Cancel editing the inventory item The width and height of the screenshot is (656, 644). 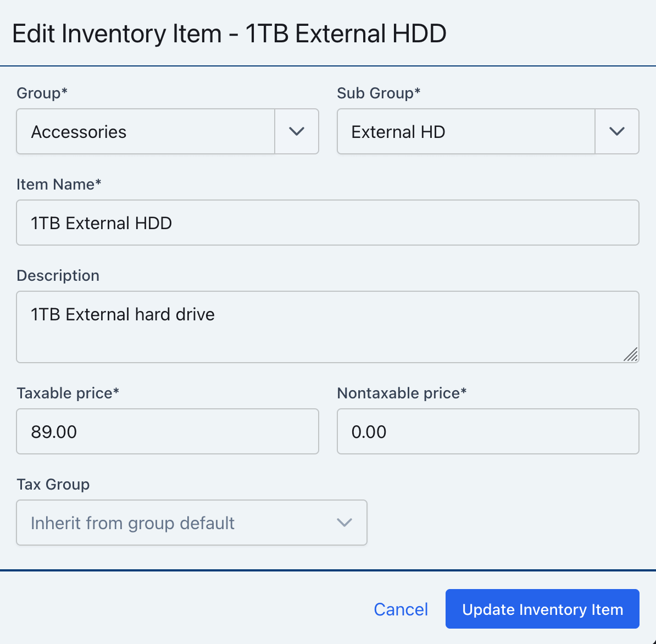(401, 609)
